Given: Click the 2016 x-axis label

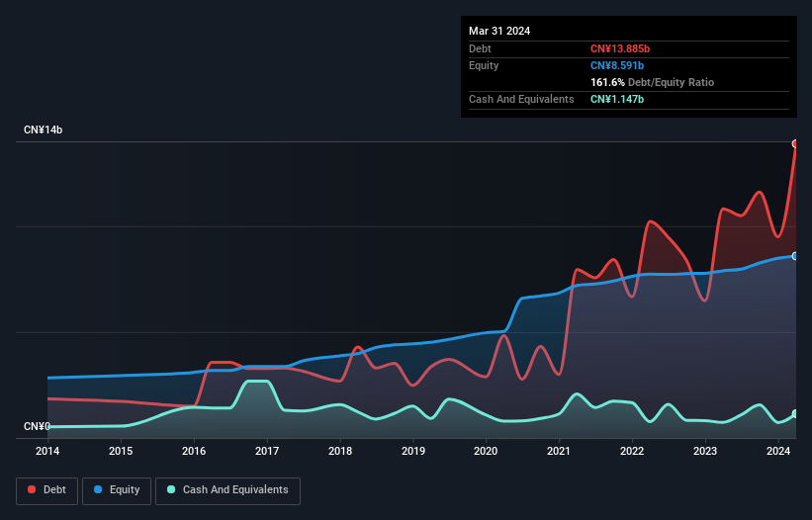Looking at the screenshot, I should tap(194, 451).
